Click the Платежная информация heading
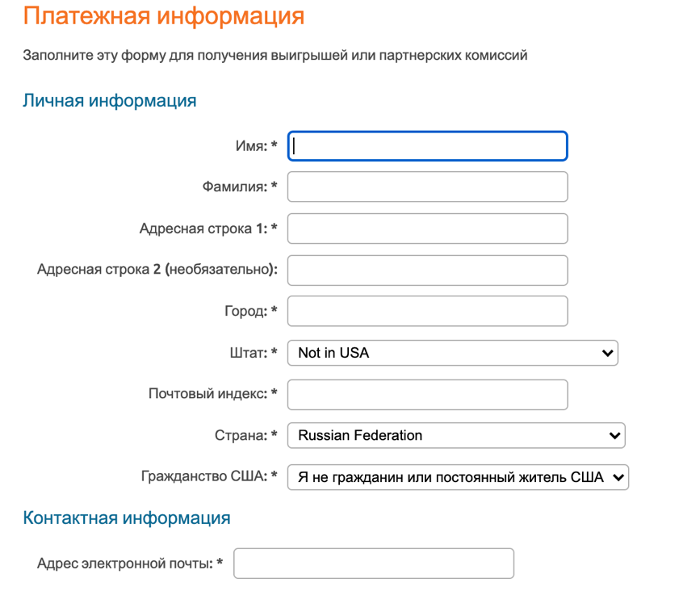Image resolution: width=700 pixels, height=591 pixels. [163, 16]
